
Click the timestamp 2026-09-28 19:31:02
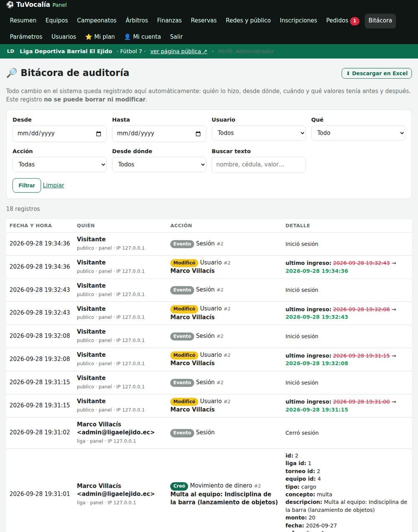coord(40,432)
